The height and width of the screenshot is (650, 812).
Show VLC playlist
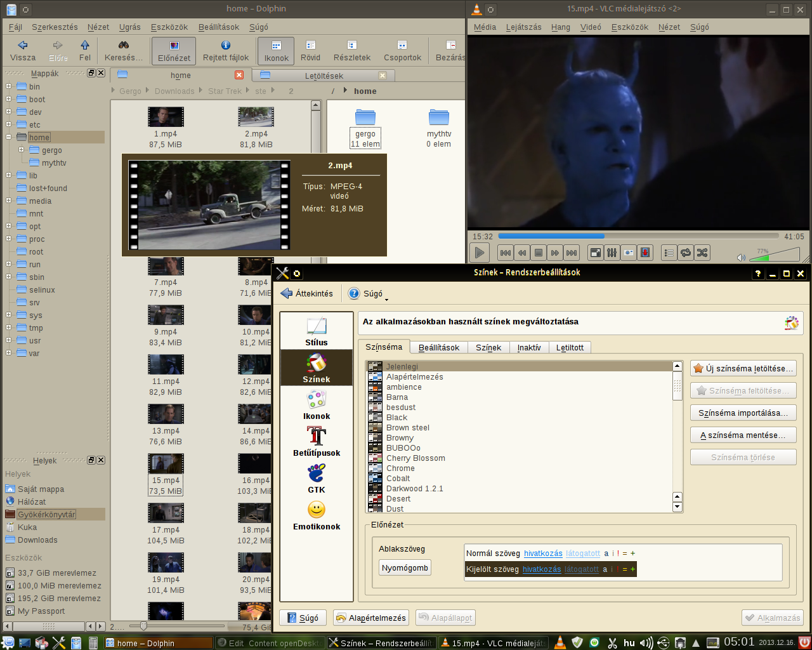click(x=669, y=253)
